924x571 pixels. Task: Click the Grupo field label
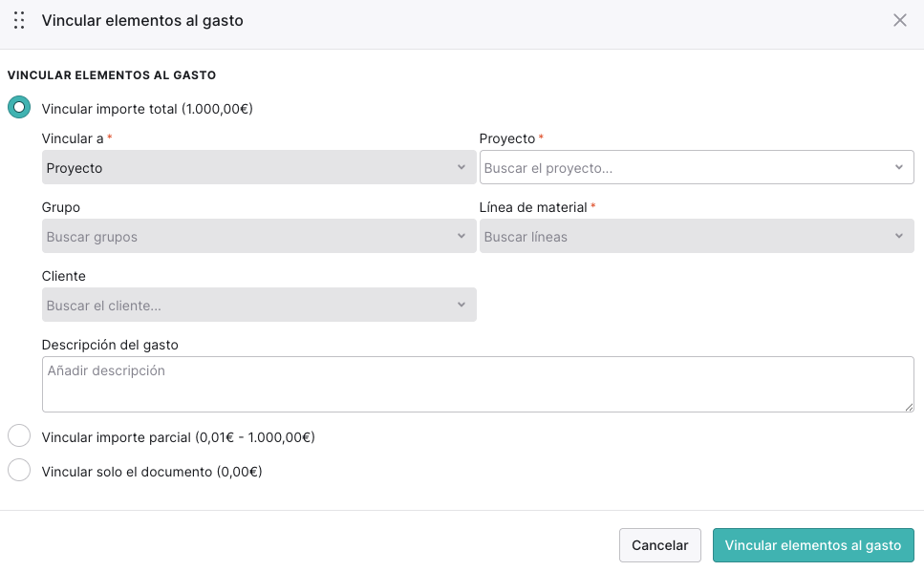[x=61, y=207]
